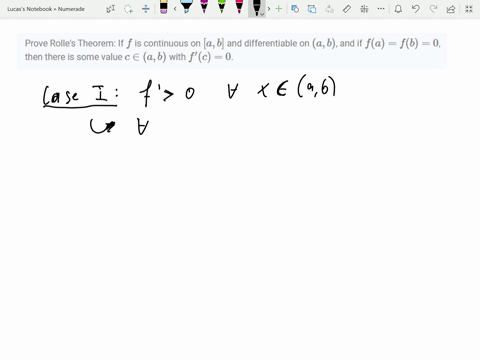Click the shapes tool icon

pos(295,9)
